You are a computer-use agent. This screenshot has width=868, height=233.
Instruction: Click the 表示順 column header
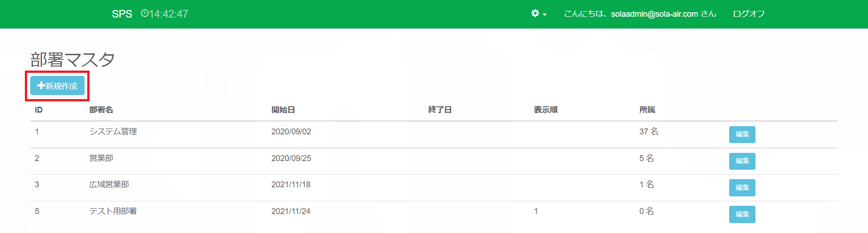[x=546, y=110]
